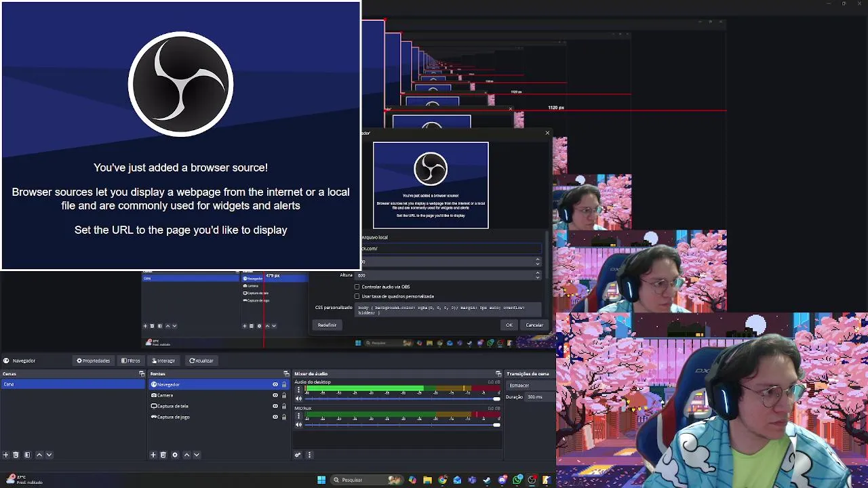Hide the Navegador source
Viewport: 868px width, 488px height.
click(275, 384)
